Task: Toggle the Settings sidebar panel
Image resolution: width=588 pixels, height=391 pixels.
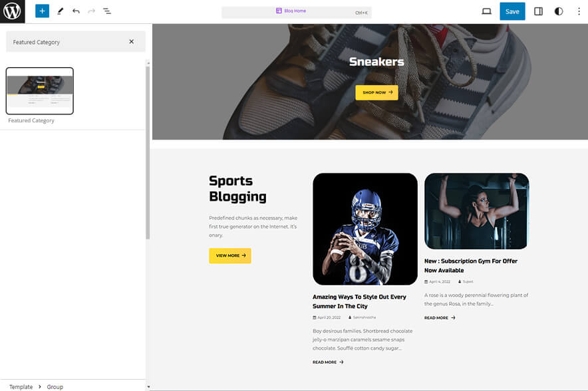Action: 538,11
